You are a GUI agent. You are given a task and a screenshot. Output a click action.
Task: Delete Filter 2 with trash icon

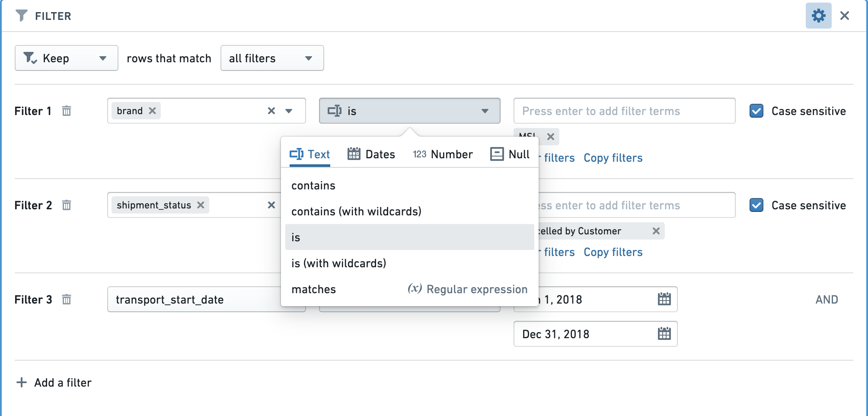click(67, 205)
